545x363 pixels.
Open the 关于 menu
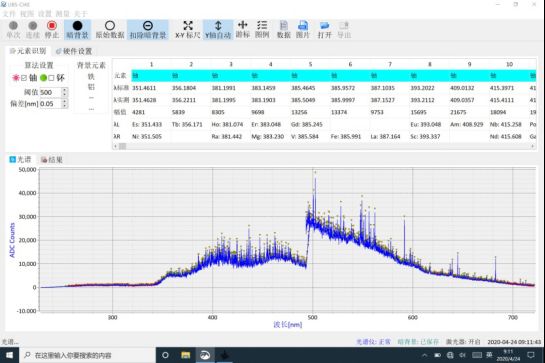[81, 14]
